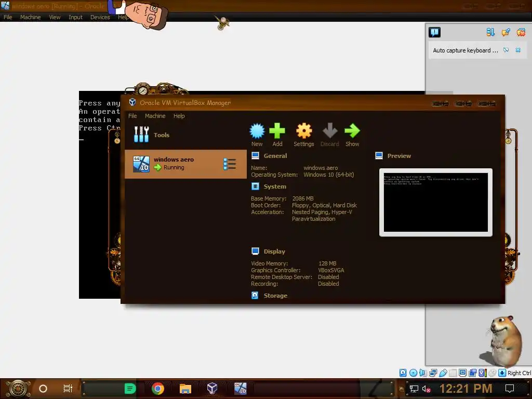This screenshot has width=532, height=399.
Task: Open windows aero machine tools list icon
Action: pos(230,164)
